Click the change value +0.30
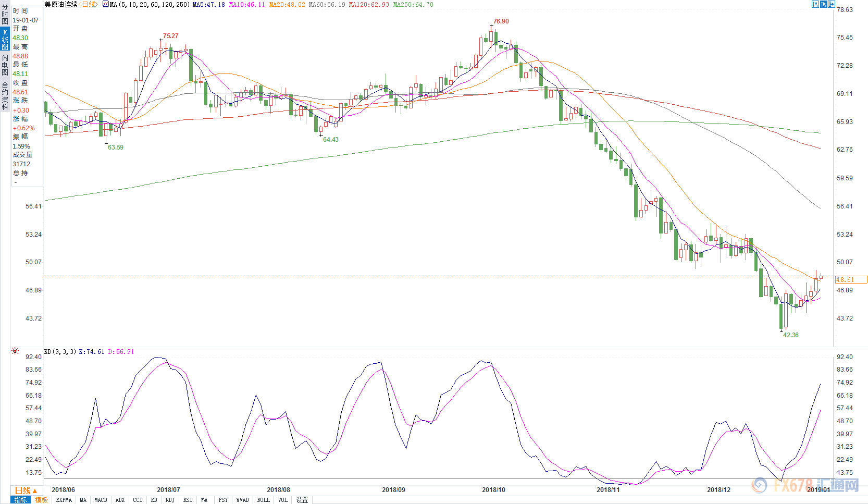The height and width of the screenshot is (504, 868). click(x=21, y=110)
